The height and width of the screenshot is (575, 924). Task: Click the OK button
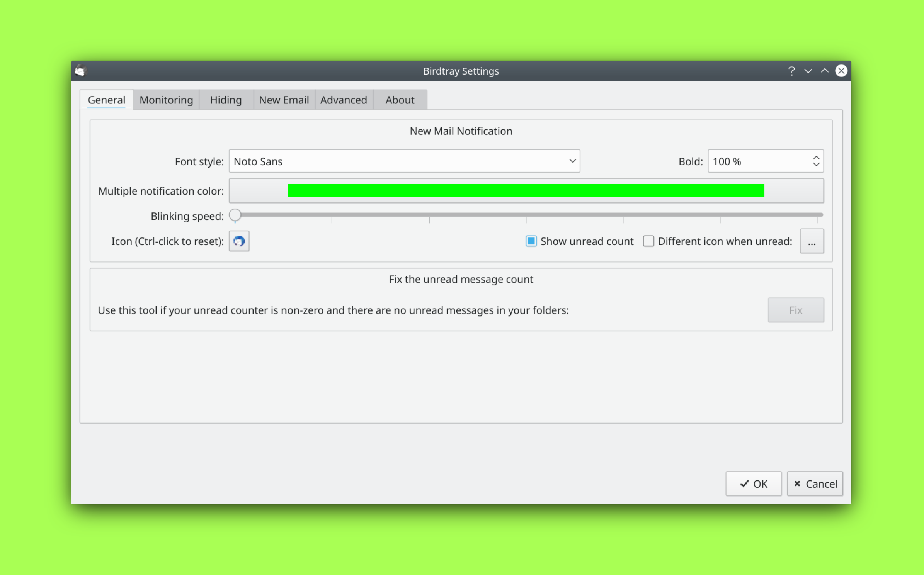point(753,483)
